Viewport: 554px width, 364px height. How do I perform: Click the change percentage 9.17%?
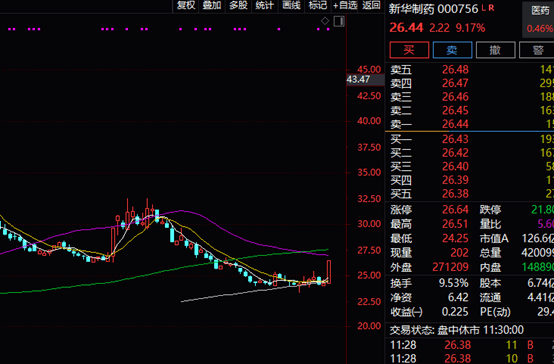tap(470, 28)
